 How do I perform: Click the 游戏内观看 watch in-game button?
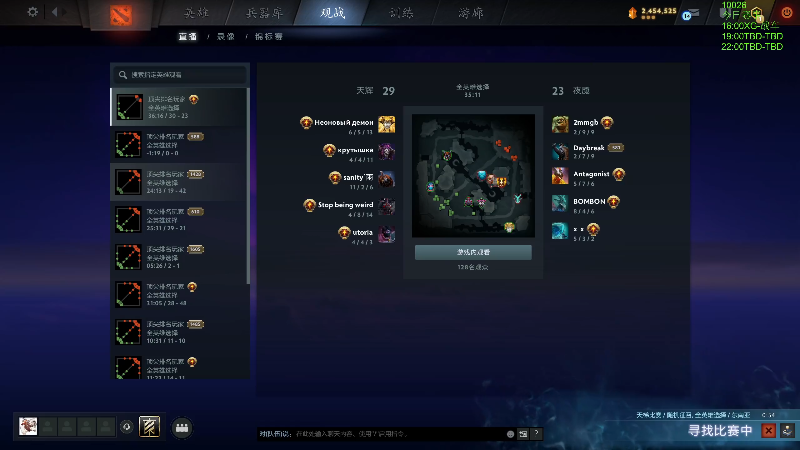coord(473,252)
